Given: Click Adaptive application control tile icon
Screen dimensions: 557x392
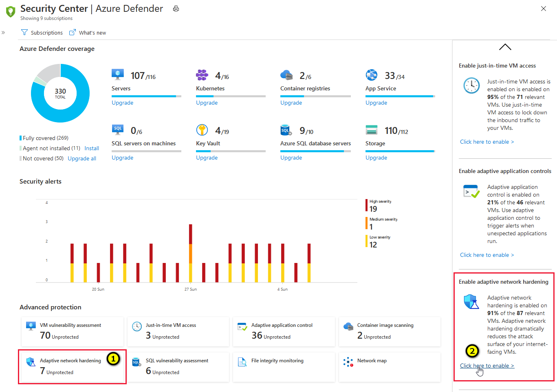Looking at the screenshot, I should [x=242, y=326].
